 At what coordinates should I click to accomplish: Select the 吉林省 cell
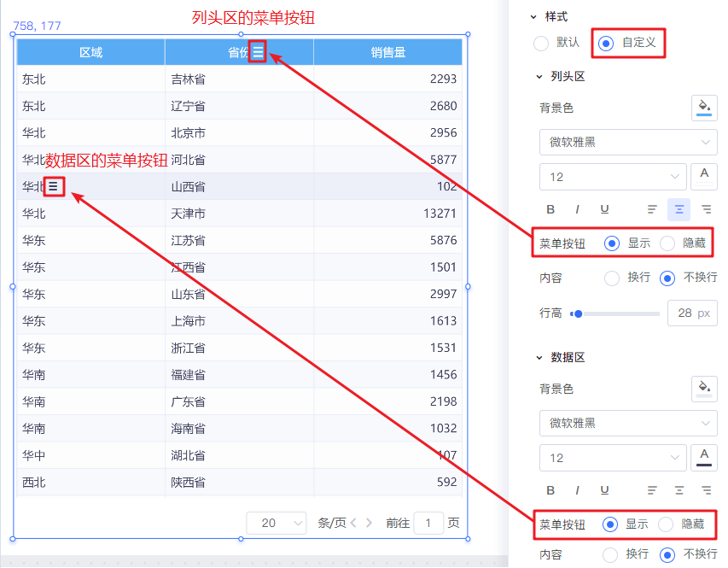pos(240,79)
